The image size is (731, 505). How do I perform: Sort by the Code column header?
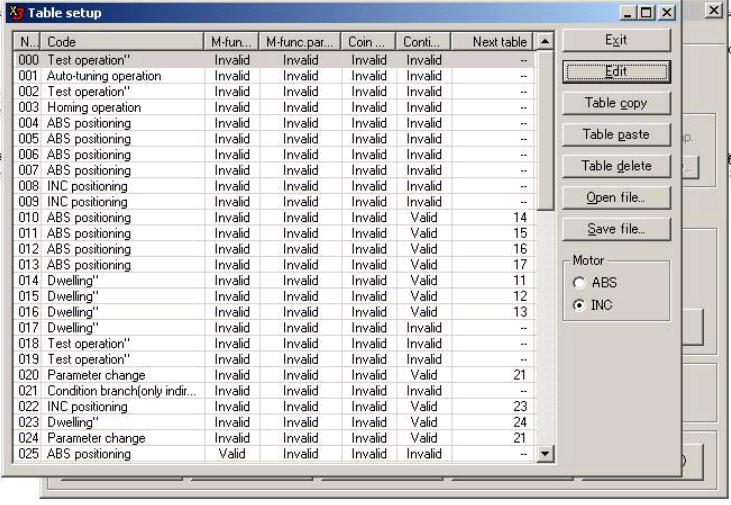(x=122, y=42)
